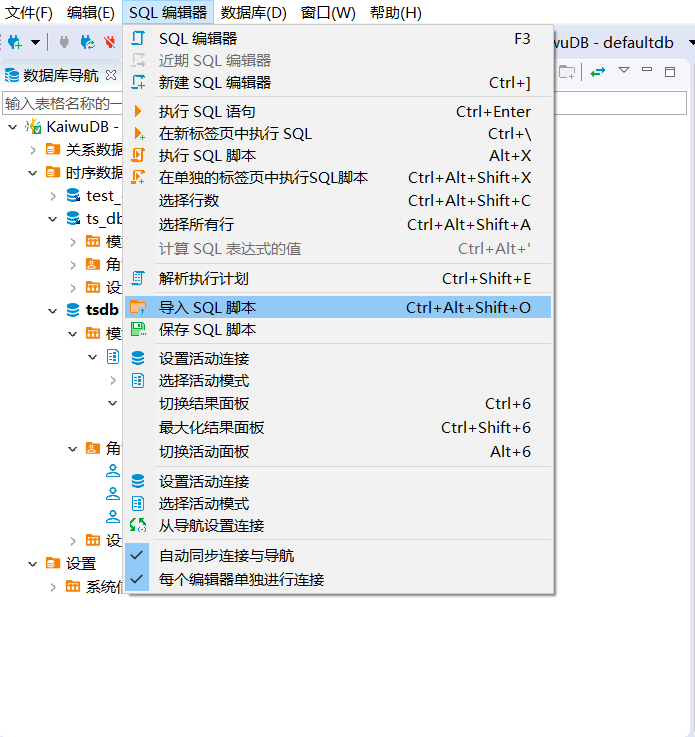The height and width of the screenshot is (737, 695).
Task: Toggle 每个编辑器单独进行连接 option
Action: pos(241,579)
